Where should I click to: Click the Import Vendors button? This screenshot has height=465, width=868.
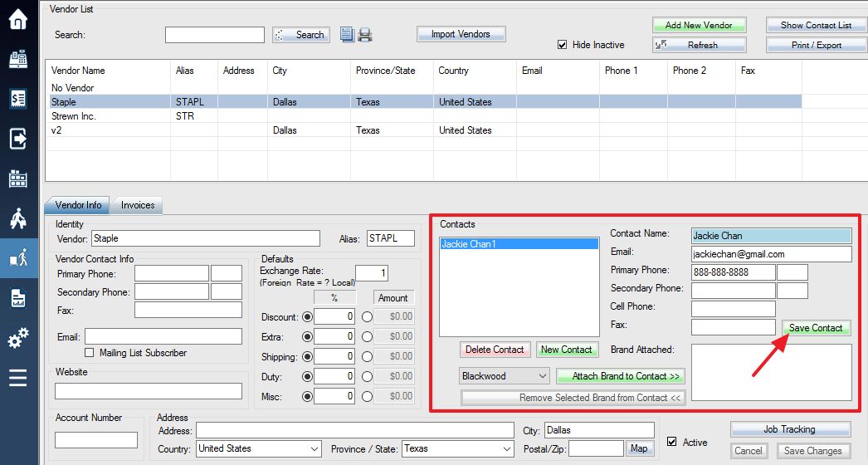click(461, 34)
